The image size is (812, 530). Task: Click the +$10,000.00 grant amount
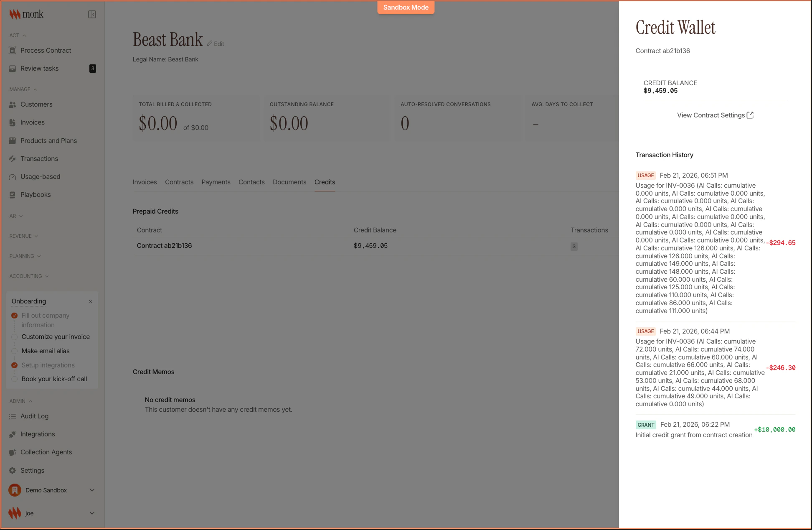tap(775, 430)
